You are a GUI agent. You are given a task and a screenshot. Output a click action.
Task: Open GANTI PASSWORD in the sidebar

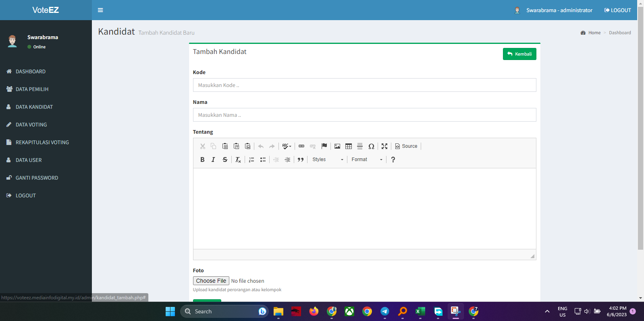click(46, 178)
